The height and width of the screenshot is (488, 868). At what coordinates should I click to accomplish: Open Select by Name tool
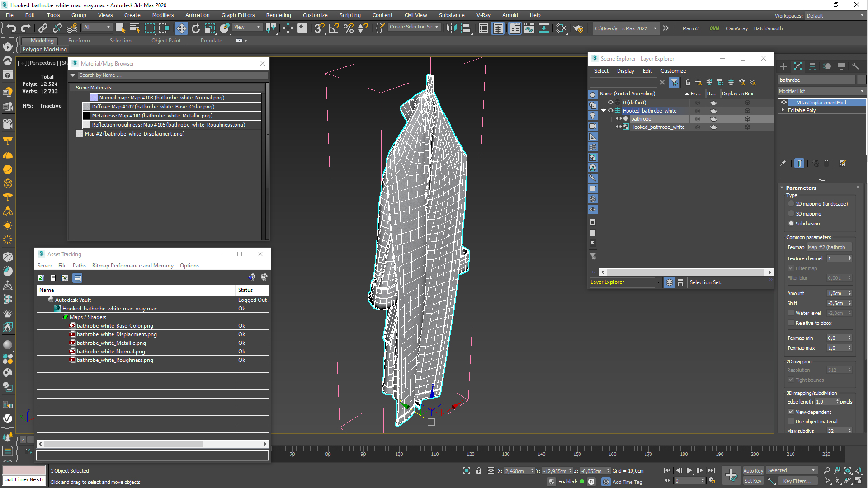click(x=135, y=28)
